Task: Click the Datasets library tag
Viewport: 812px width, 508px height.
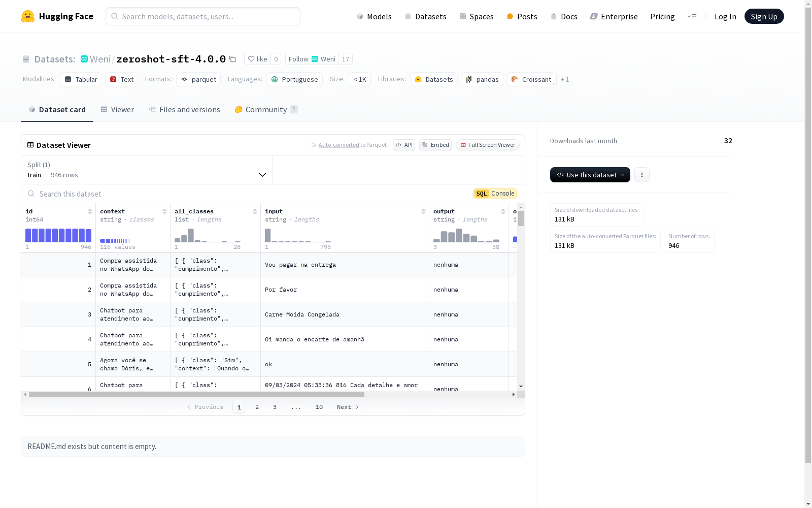Action: (x=434, y=79)
